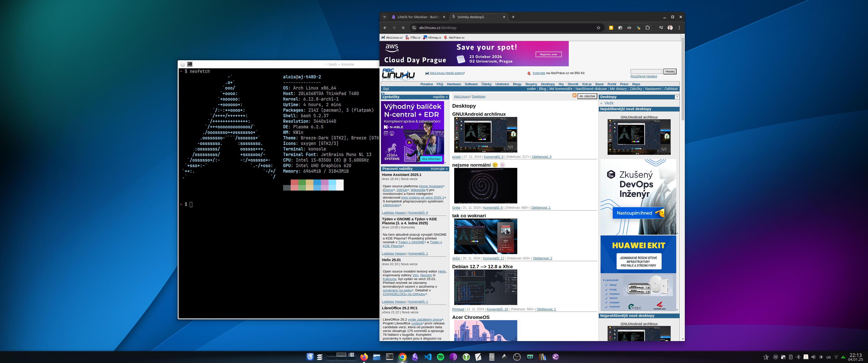Click the Chrome profile avatar
This screenshot has width=868, height=363.
pos(670,28)
